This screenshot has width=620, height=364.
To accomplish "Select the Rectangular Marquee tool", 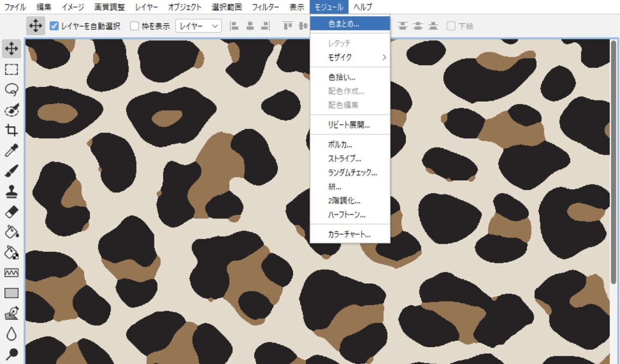I will pos(12,69).
